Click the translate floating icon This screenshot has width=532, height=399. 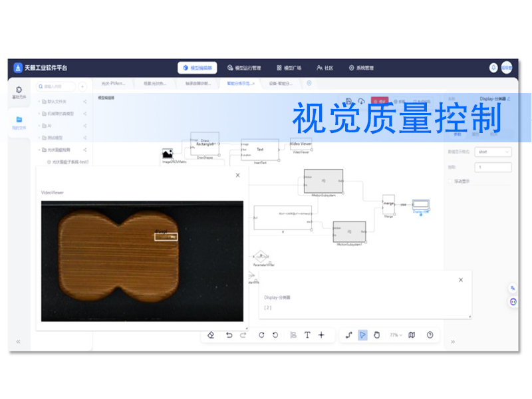pos(513,288)
